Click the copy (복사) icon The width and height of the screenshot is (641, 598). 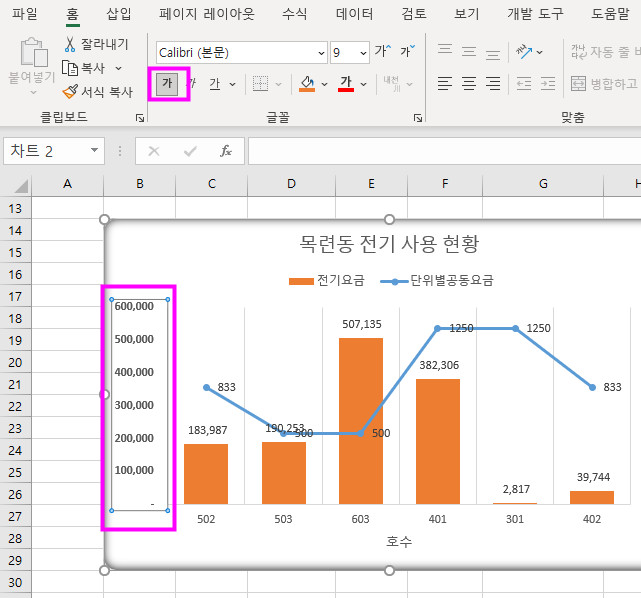point(70,68)
